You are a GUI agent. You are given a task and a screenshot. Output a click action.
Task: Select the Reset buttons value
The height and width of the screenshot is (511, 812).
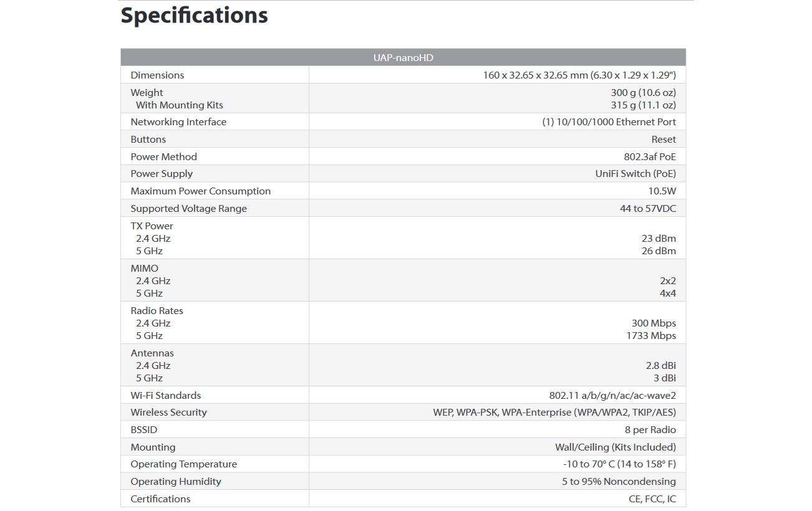pyautogui.click(x=664, y=140)
